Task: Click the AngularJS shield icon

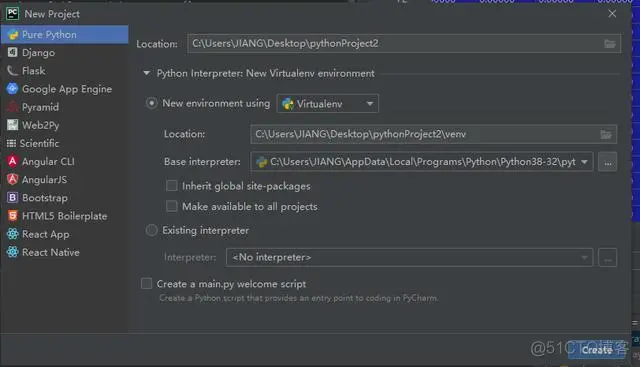Action: pyautogui.click(x=13, y=179)
